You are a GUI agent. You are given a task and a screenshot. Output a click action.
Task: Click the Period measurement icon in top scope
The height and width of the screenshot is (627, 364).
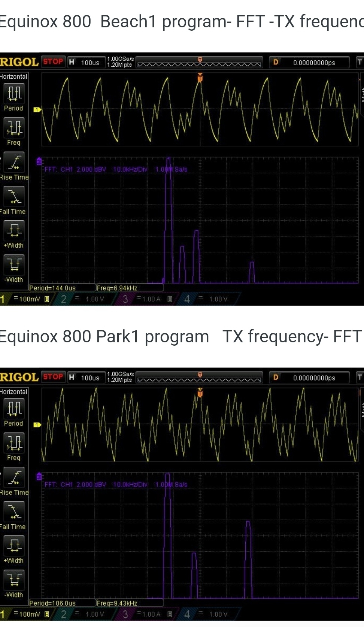14,94
